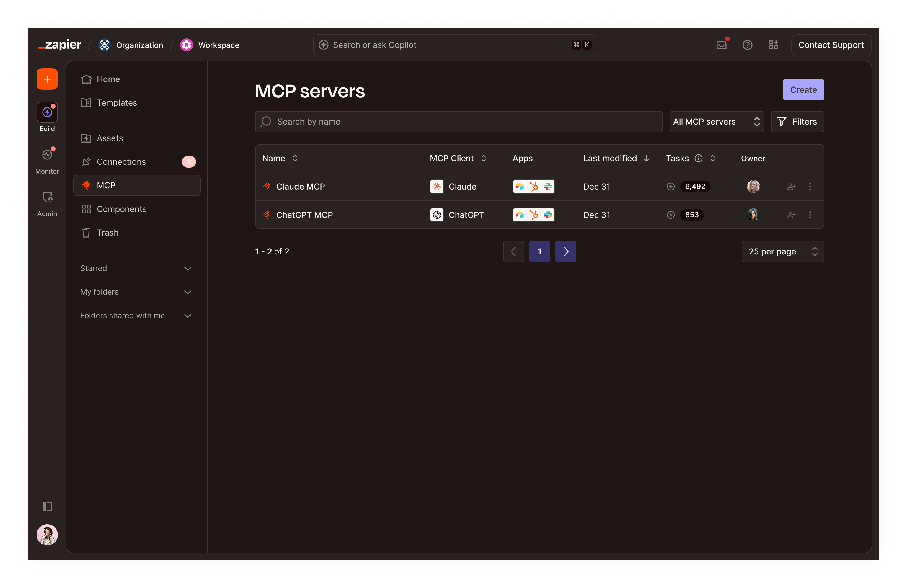Click owner avatar in ChatGPT MCP row
Image resolution: width=907 pixels, height=588 pixels.
point(753,215)
